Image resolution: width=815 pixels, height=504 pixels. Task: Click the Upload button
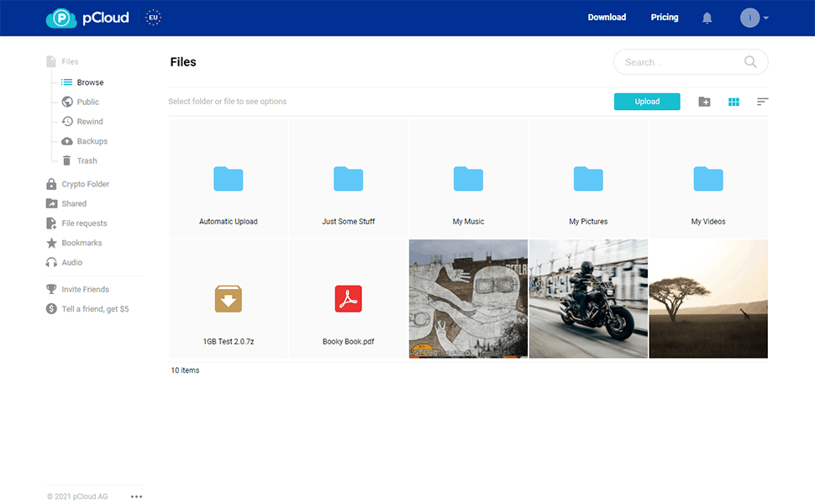coord(647,101)
